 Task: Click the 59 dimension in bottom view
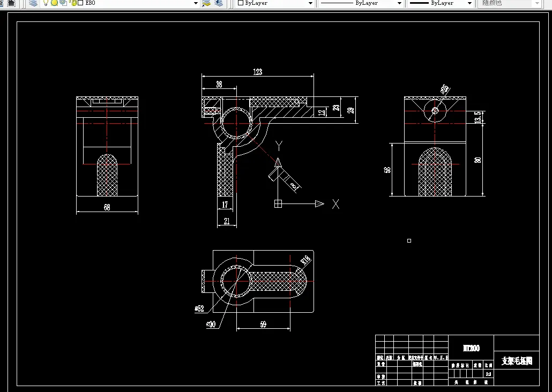pyautogui.click(x=263, y=325)
